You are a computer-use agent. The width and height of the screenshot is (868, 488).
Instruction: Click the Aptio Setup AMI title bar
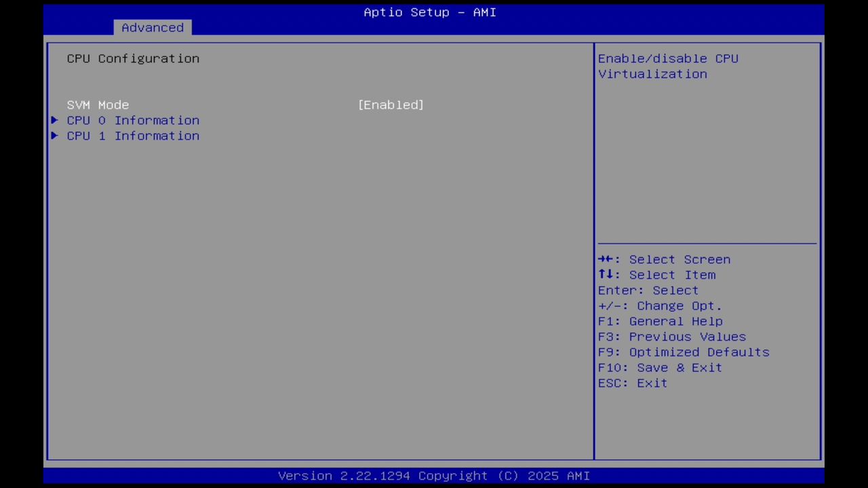[430, 12]
